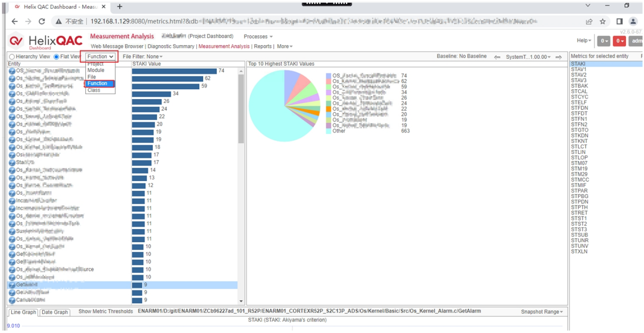Expand the Processes dropdown menu

[258, 37]
